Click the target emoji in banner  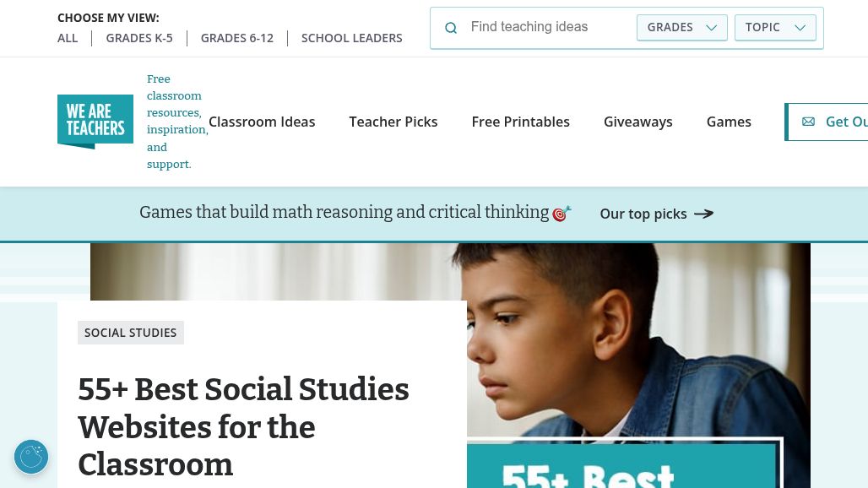tap(561, 214)
